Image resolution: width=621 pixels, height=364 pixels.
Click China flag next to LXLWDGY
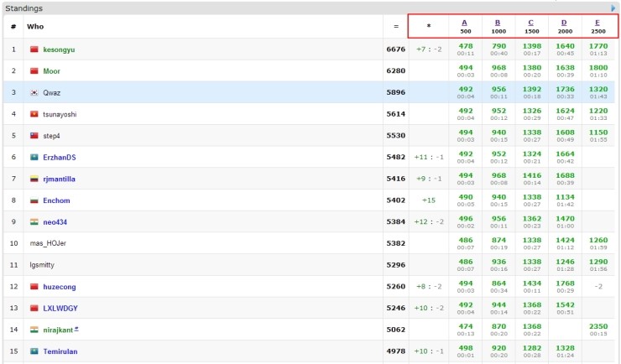34,308
